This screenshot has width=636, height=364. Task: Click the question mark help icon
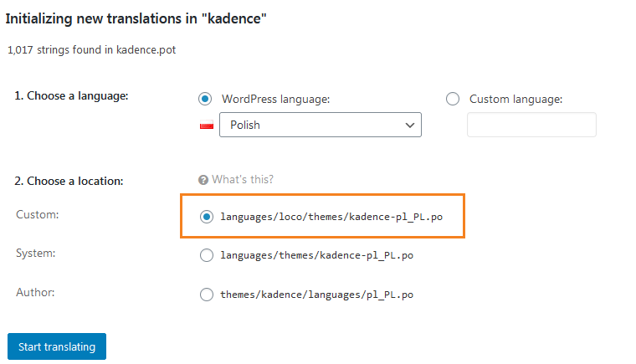(203, 180)
